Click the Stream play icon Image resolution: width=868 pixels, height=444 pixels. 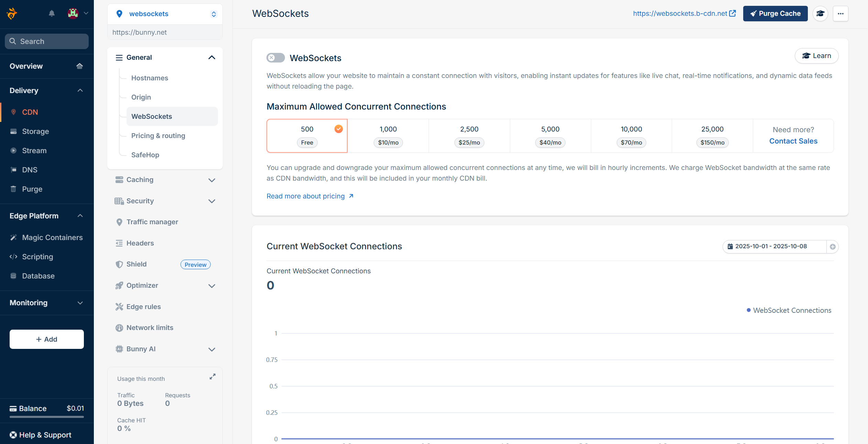[x=13, y=150]
